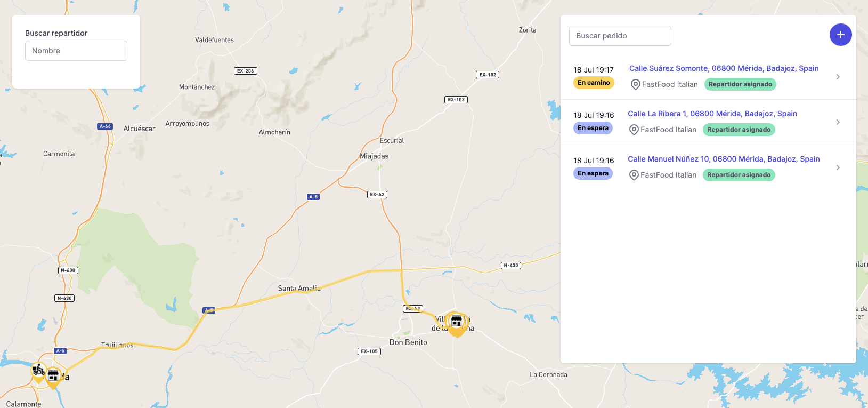Click the Valdefuentes label on map

tap(214, 40)
